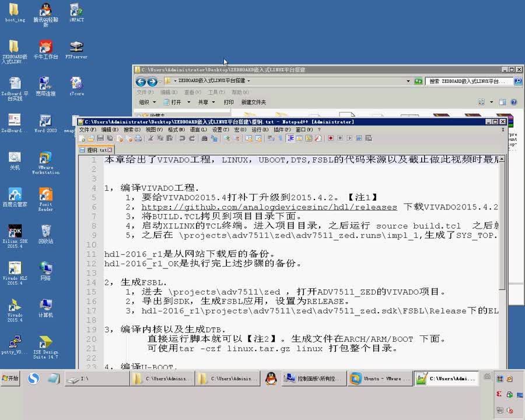The height and width of the screenshot is (420, 525).
Task: Click the Zoom Out icon in Notepad++
Action: point(236,138)
